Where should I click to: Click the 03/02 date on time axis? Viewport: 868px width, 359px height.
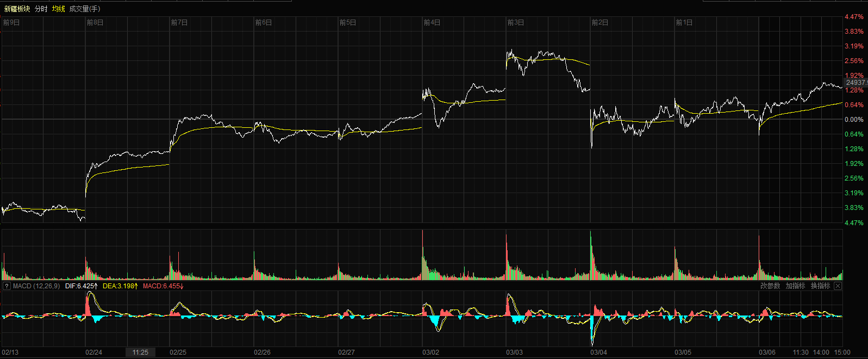click(x=430, y=352)
